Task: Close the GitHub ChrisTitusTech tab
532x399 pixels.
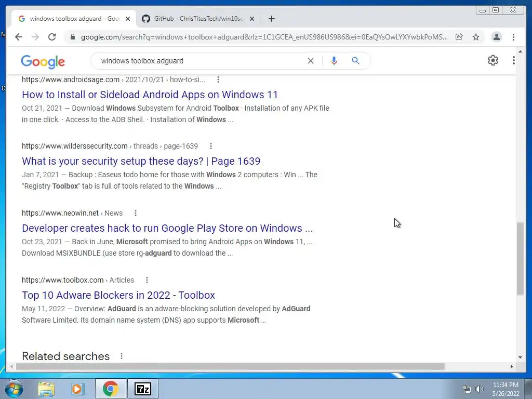Action: coord(252,19)
